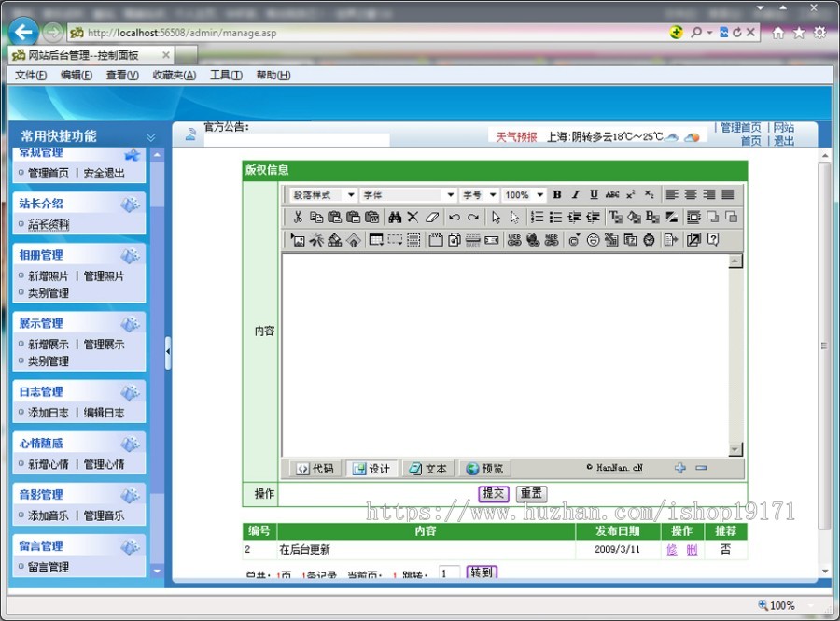Viewport: 840px width, 621px height.
Task: Click the eraser remove-format icon
Action: 431,217
